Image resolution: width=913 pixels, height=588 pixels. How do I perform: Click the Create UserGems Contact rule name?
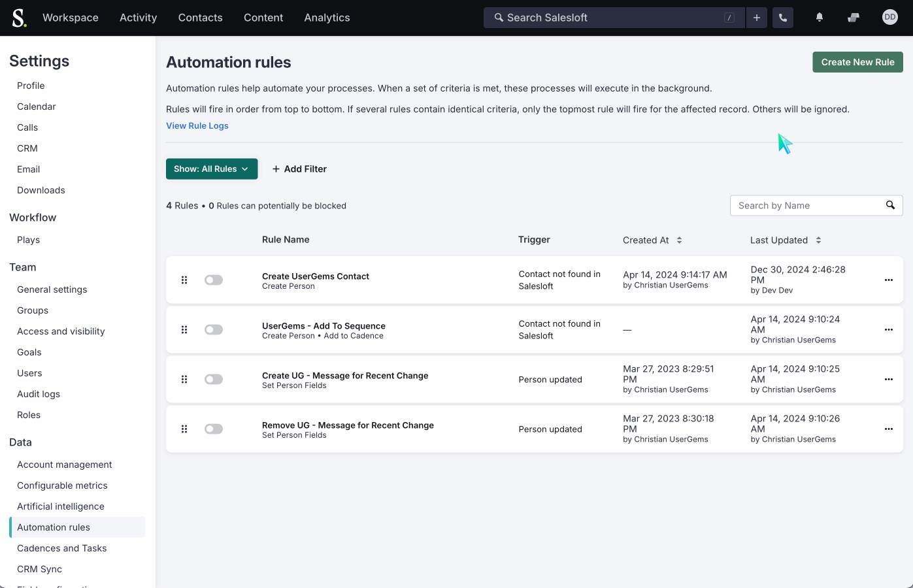tap(316, 276)
